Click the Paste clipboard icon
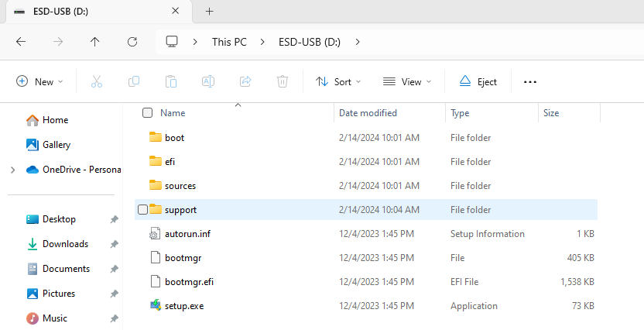 171,81
